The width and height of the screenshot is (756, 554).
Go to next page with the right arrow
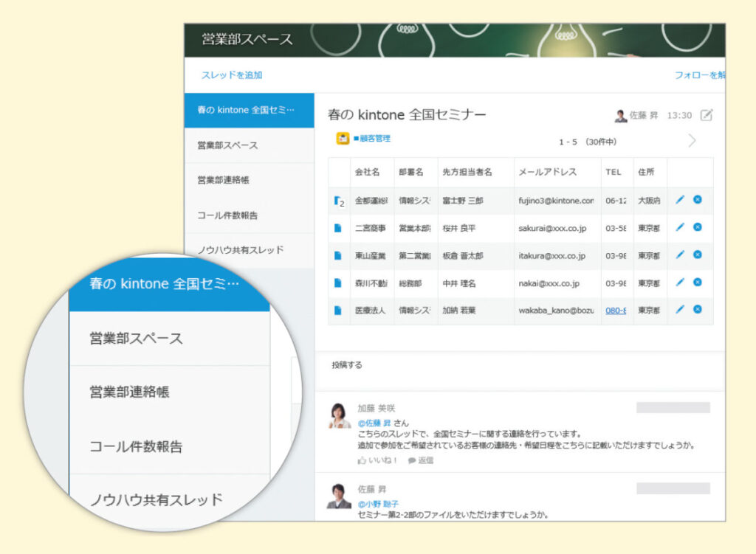click(x=691, y=140)
